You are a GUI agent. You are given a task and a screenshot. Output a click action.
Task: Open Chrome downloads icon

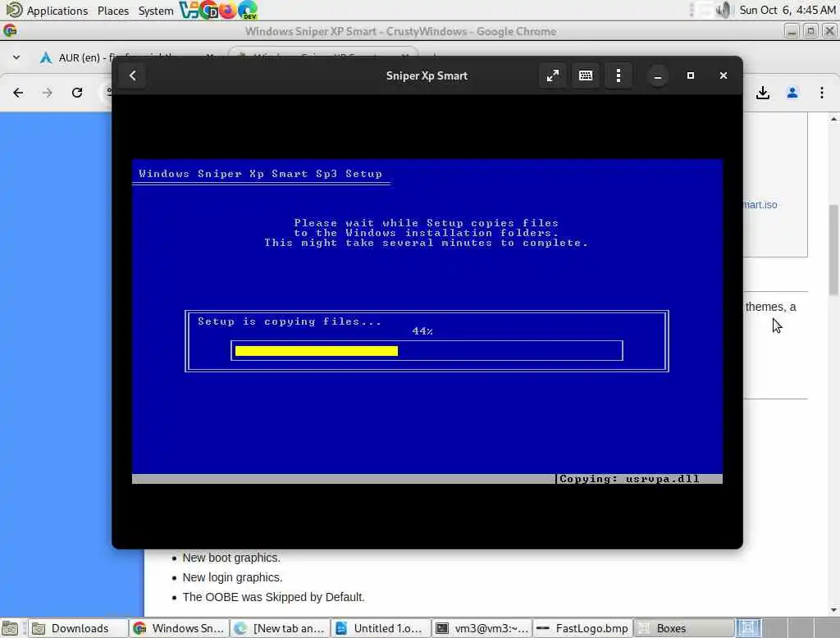(763, 93)
